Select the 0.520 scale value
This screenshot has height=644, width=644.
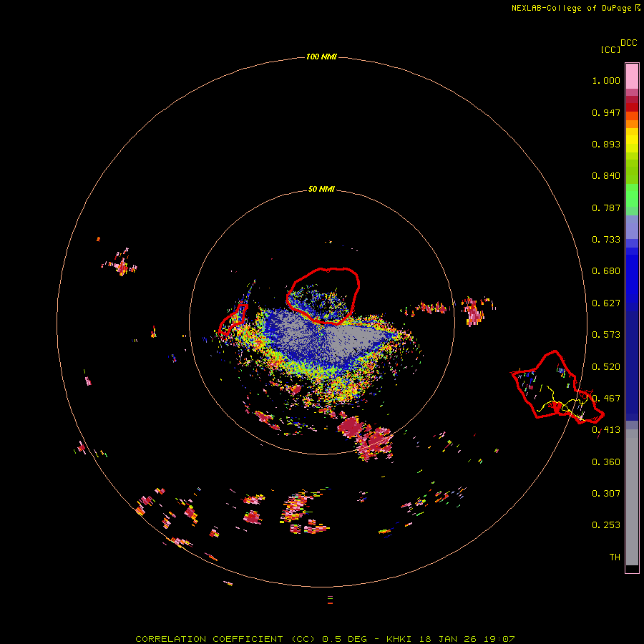606,367
